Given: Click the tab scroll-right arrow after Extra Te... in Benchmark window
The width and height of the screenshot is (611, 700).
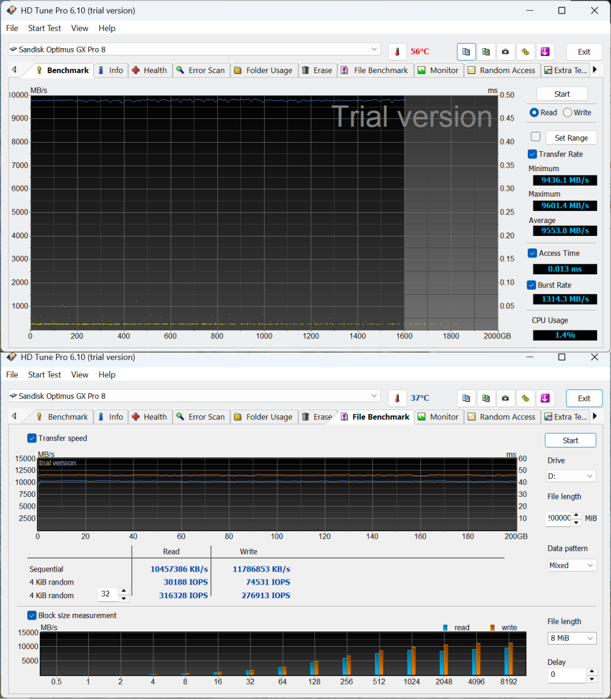Looking at the screenshot, I should coord(595,70).
